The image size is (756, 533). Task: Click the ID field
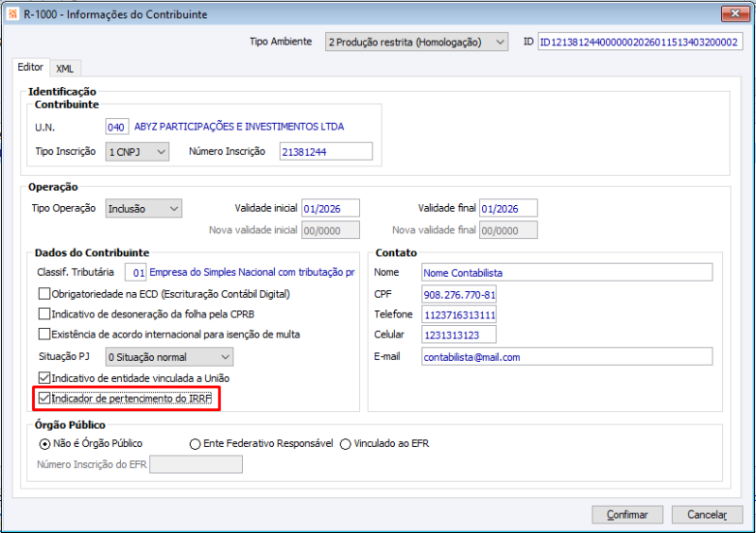coord(640,42)
